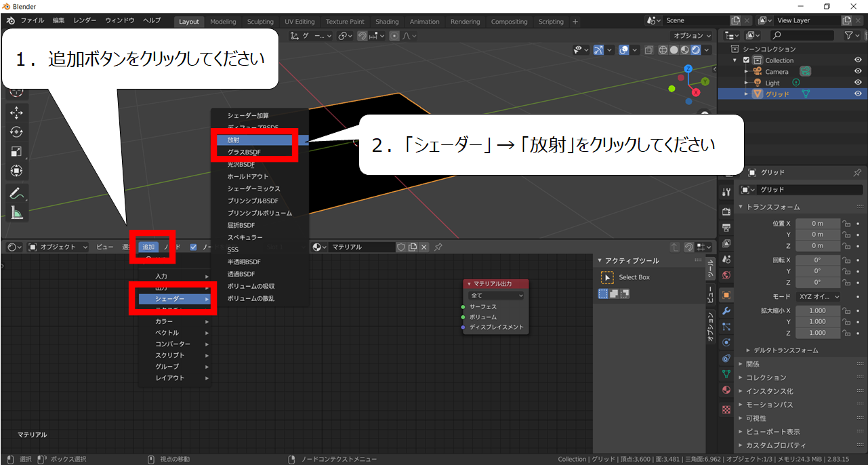Select the Transform tool in the viewport toolbar
868x465 pixels.
click(16, 171)
